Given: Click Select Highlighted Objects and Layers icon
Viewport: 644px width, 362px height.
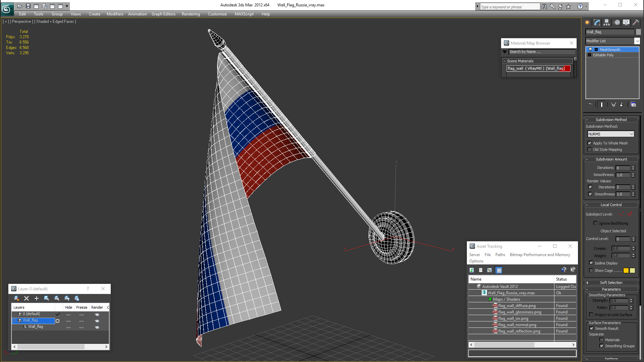Looking at the screenshot, I should (x=47, y=298).
